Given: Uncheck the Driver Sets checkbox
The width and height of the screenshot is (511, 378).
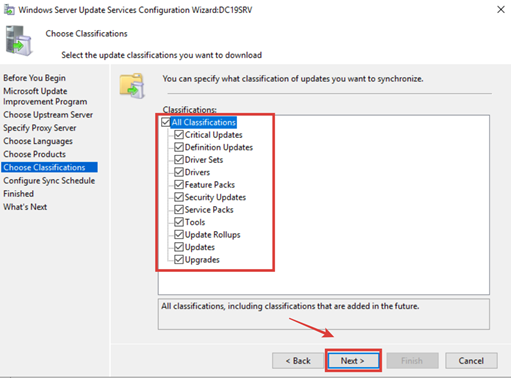Looking at the screenshot, I should pos(179,160).
